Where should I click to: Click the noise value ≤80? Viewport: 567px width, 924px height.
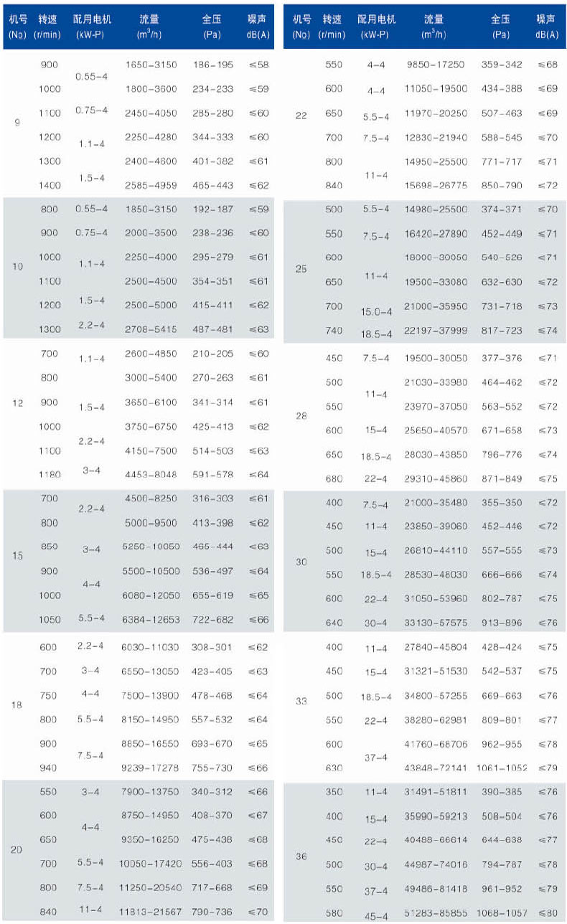pyautogui.click(x=548, y=915)
